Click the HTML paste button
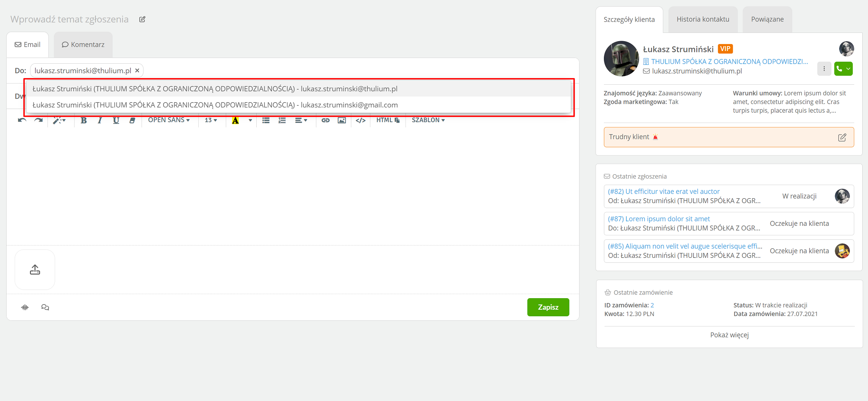 (x=388, y=120)
